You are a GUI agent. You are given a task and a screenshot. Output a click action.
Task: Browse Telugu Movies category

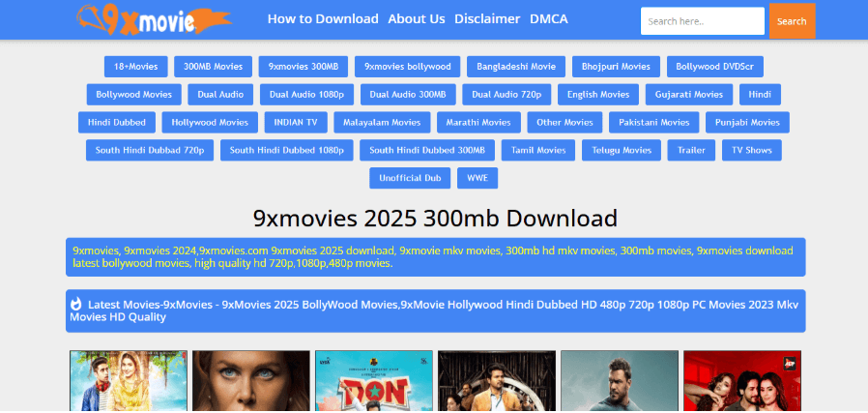point(622,150)
